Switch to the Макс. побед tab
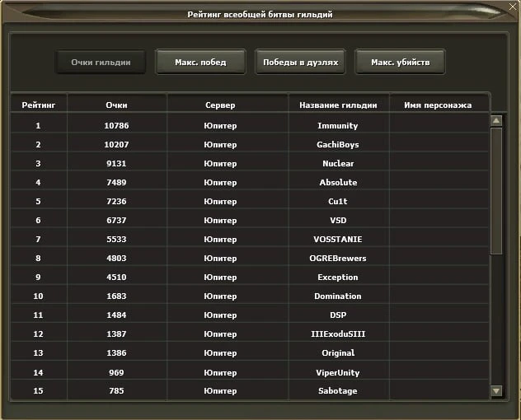This screenshot has width=521, height=420. 200,62
